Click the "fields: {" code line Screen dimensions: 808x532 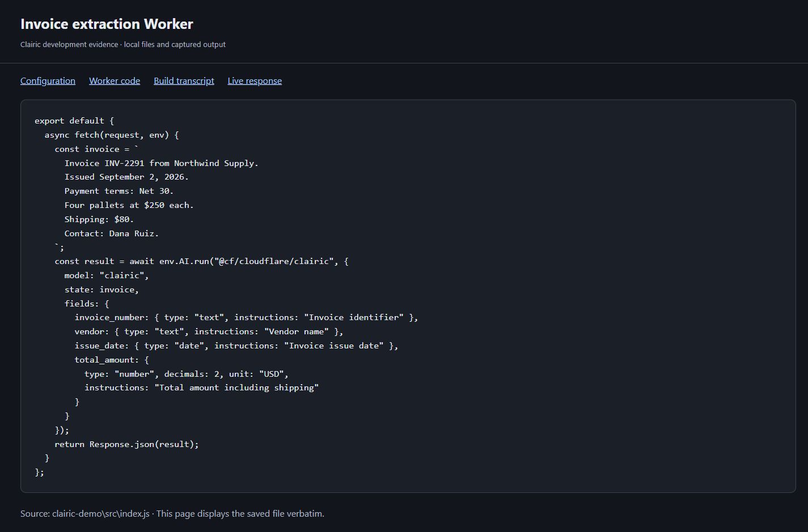[x=87, y=304]
